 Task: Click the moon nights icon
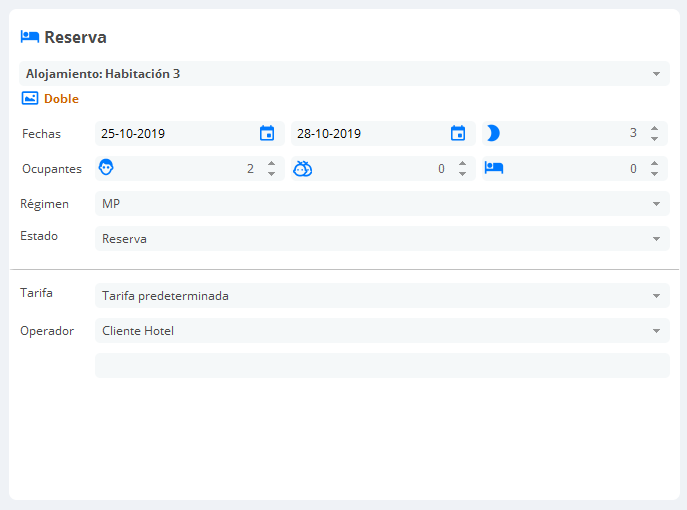point(493,133)
